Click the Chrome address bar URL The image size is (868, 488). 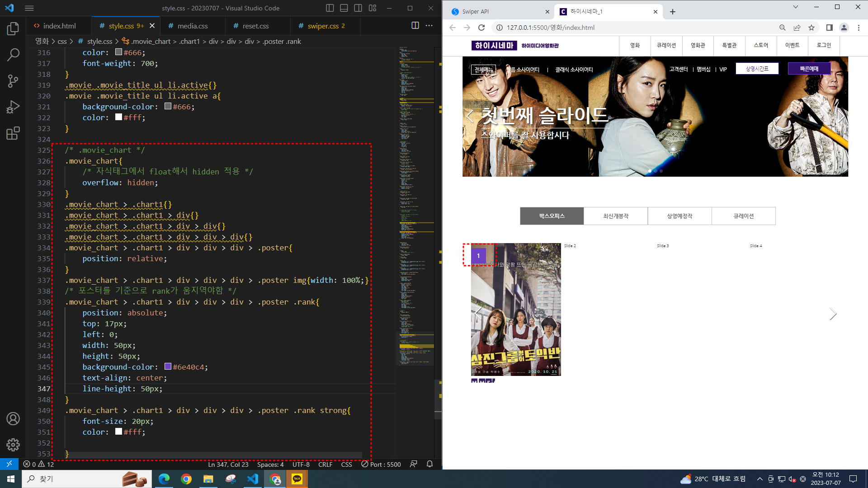click(550, 28)
